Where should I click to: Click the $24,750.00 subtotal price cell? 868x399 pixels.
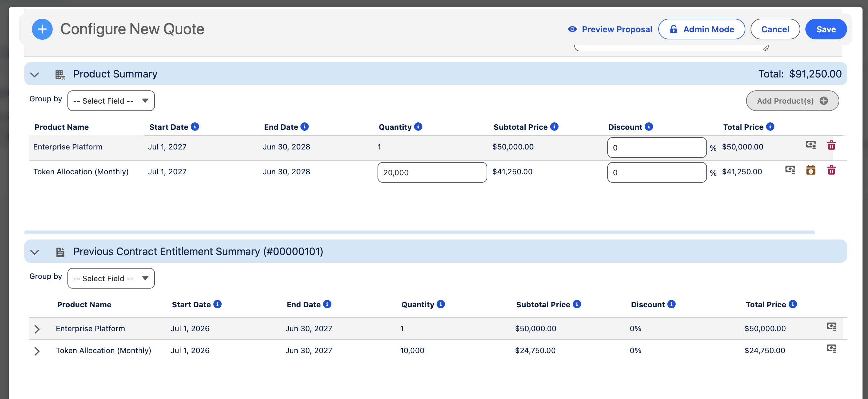[x=535, y=351]
